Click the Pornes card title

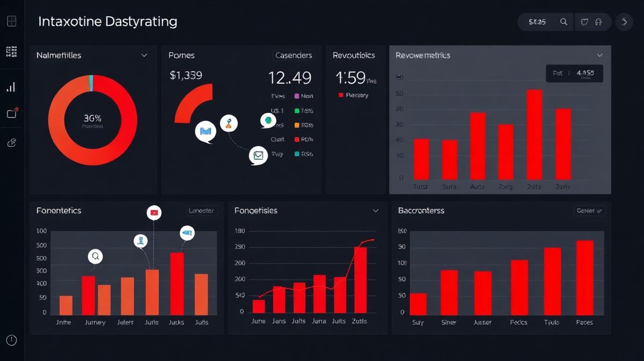click(181, 55)
